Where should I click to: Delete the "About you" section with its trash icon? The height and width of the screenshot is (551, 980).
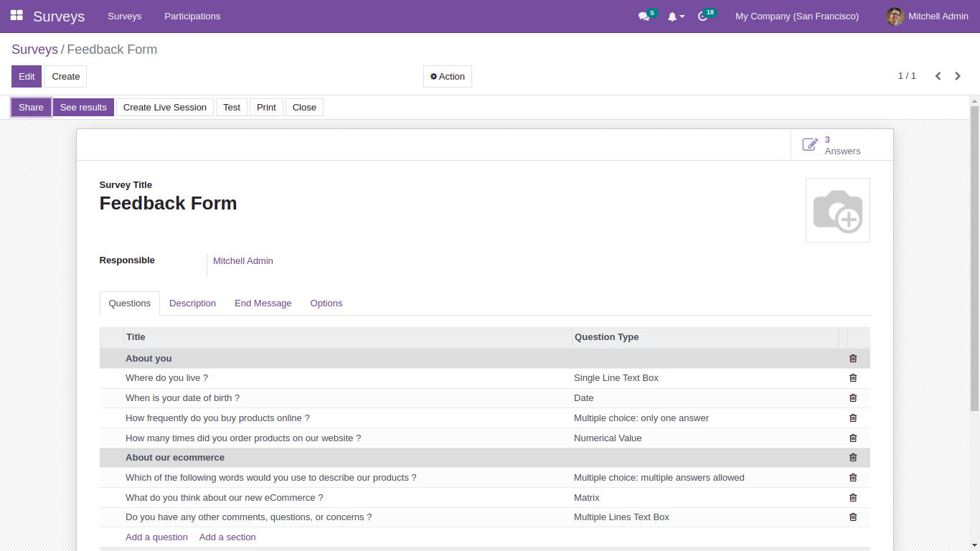tap(852, 358)
